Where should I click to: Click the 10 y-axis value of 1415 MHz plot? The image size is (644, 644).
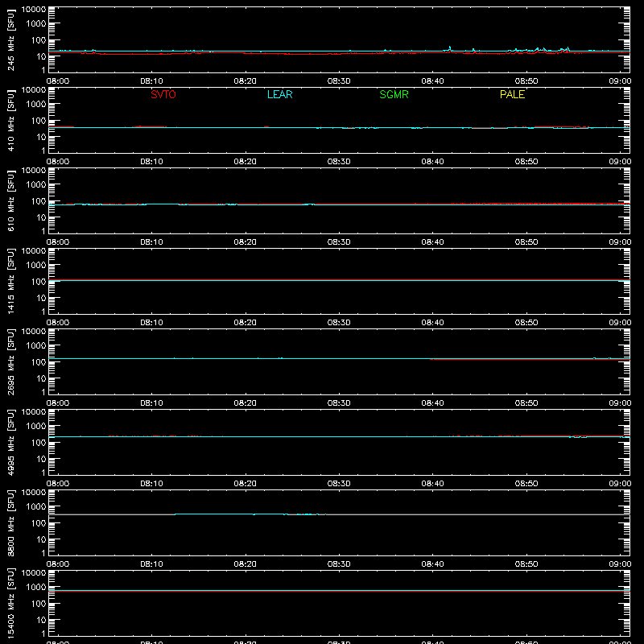point(41,298)
